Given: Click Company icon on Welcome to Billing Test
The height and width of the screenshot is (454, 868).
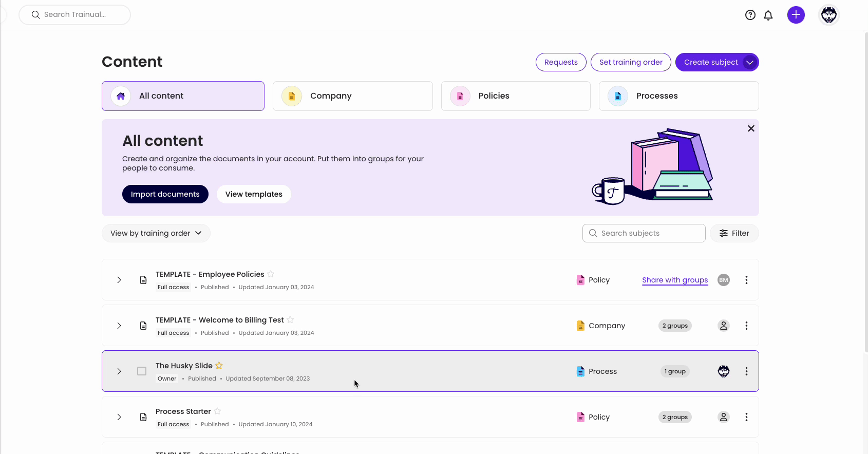Looking at the screenshot, I should pos(580,326).
